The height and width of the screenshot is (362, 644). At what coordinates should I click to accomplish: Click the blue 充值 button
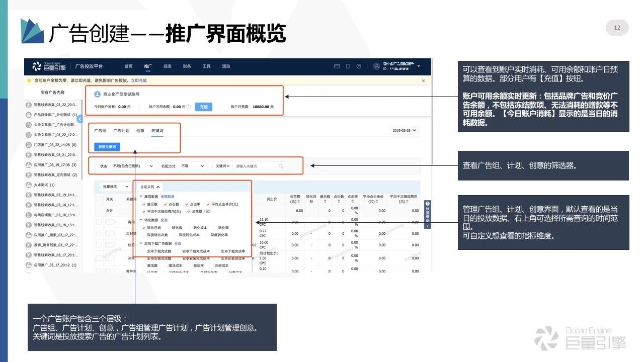[x=203, y=107]
